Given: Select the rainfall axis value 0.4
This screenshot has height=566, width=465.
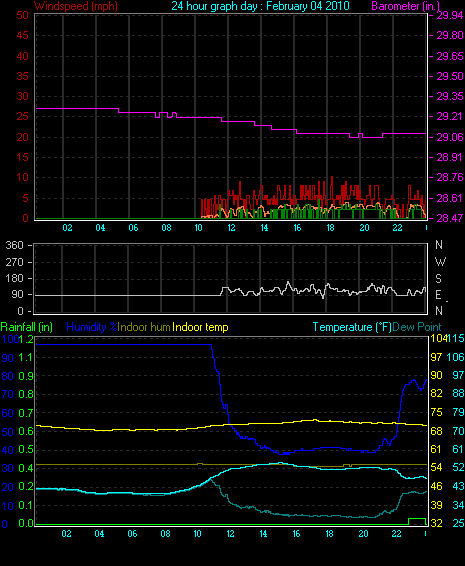Looking at the screenshot, I should (x=26, y=468).
